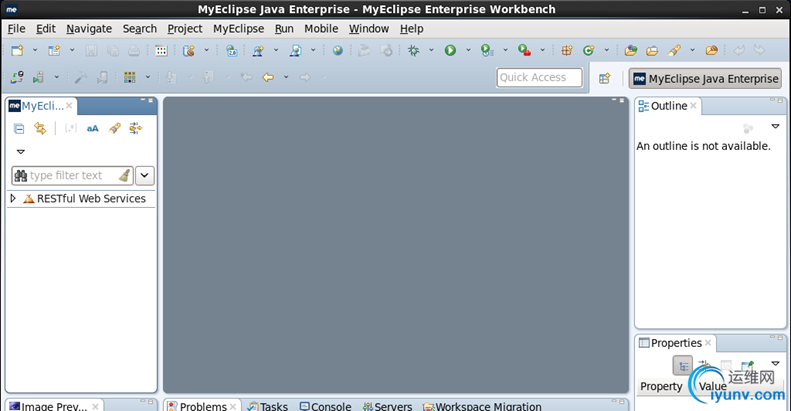Open the dropdown next to run server icon

(56, 77)
